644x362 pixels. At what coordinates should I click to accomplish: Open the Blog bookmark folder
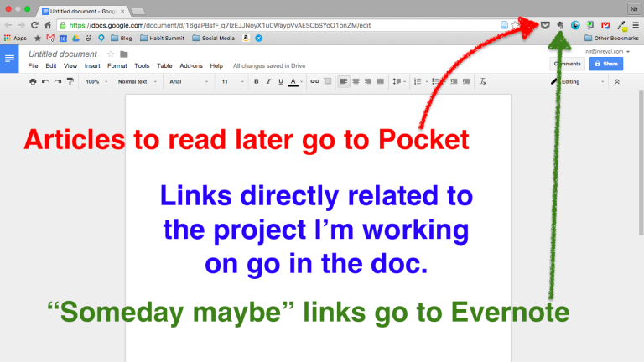pyautogui.click(x=122, y=39)
